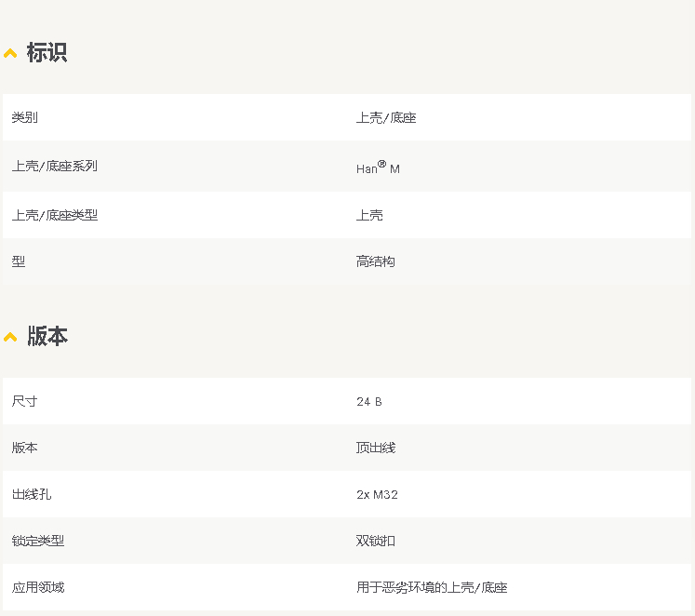Viewport: 695px width, 616px height.
Task: Select the 用于恶劣环境的上壳/底座 value
Action: 432,587
